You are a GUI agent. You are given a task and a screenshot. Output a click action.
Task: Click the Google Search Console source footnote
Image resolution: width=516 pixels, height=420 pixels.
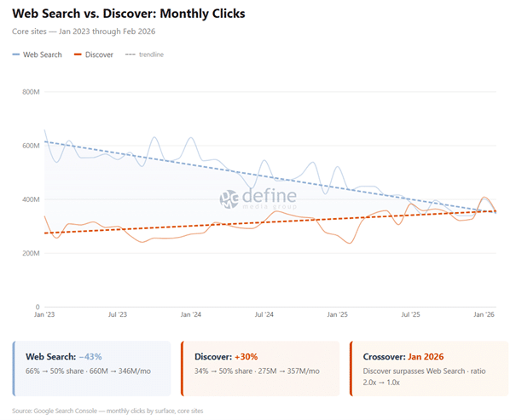pyautogui.click(x=107, y=411)
